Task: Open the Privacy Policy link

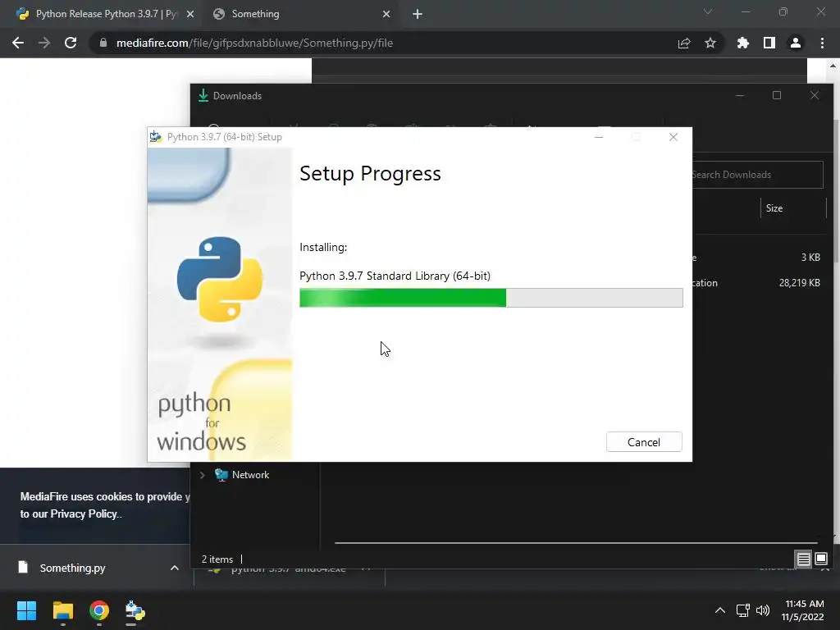Action: coord(84,514)
